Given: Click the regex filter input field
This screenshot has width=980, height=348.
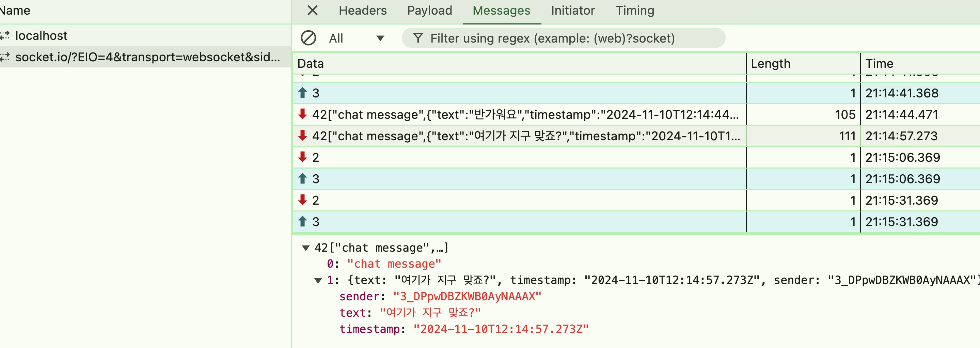Looking at the screenshot, I should coord(571,38).
